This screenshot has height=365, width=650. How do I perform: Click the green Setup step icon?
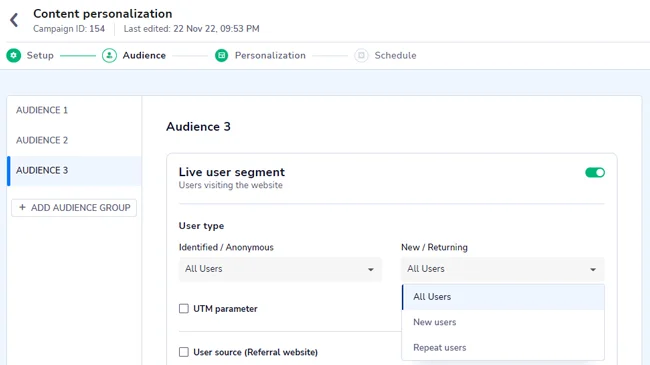14,55
